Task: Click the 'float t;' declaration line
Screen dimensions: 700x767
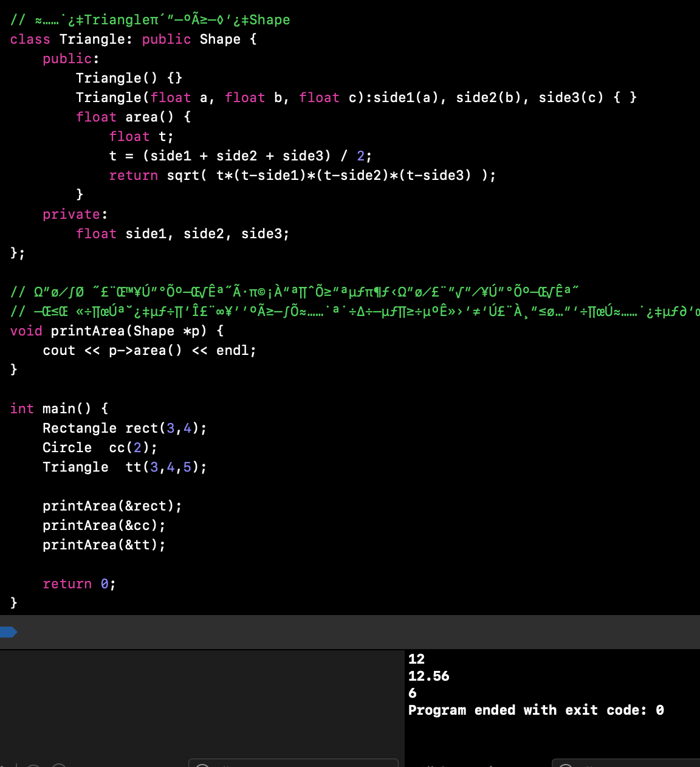Action: tap(141, 137)
